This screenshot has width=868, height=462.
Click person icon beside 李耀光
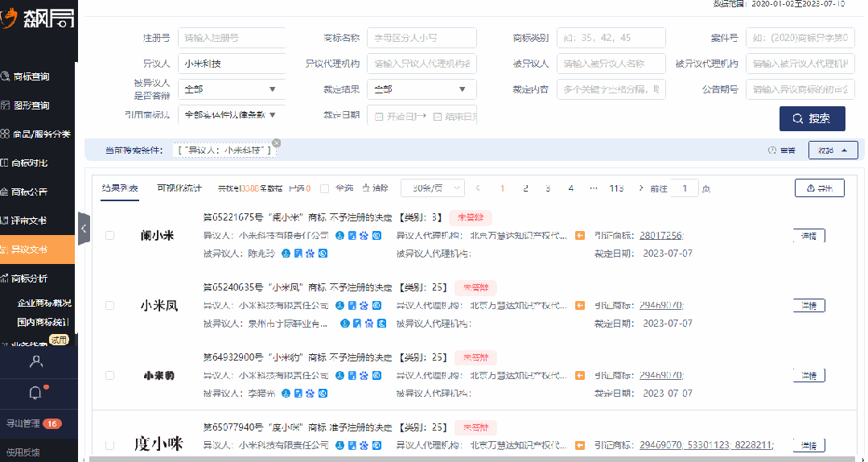pyautogui.click(x=286, y=394)
